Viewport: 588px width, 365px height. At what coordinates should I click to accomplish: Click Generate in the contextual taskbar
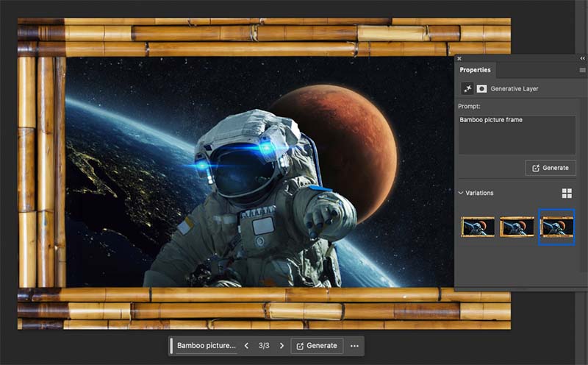[x=317, y=346]
